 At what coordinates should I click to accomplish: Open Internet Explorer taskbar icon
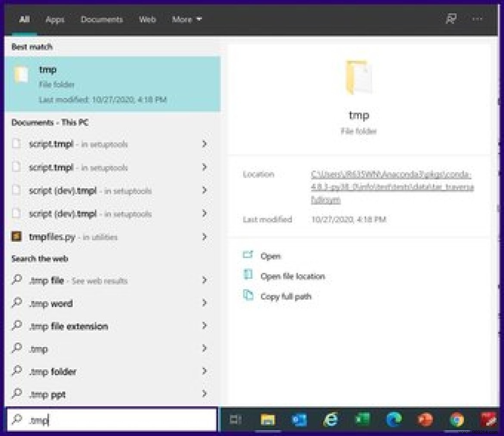[x=331, y=419]
